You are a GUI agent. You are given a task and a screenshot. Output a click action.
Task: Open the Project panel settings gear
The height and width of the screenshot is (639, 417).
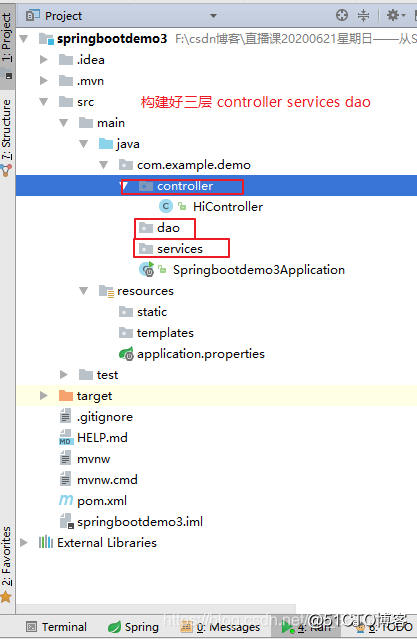click(x=395, y=15)
